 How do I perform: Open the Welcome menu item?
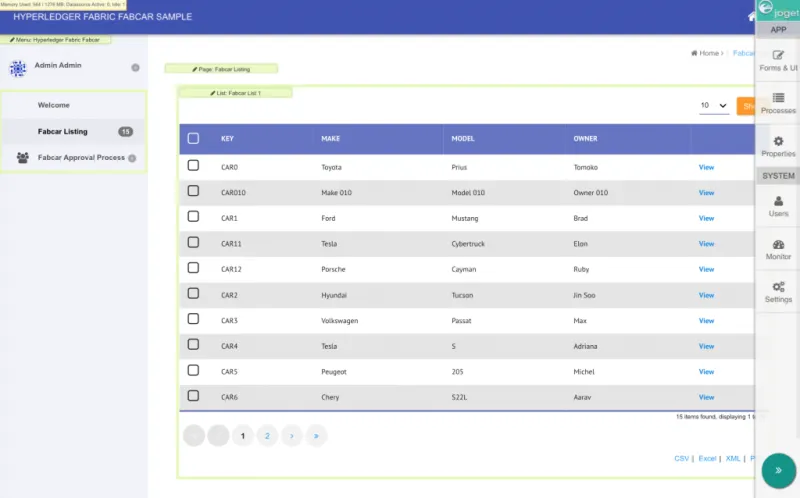(54, 105)
